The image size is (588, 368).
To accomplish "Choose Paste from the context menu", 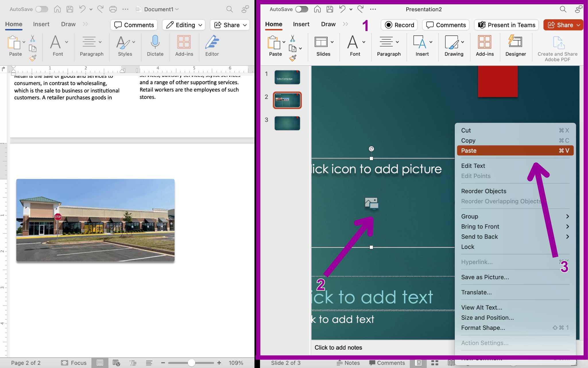I will (x=515, y=151).
